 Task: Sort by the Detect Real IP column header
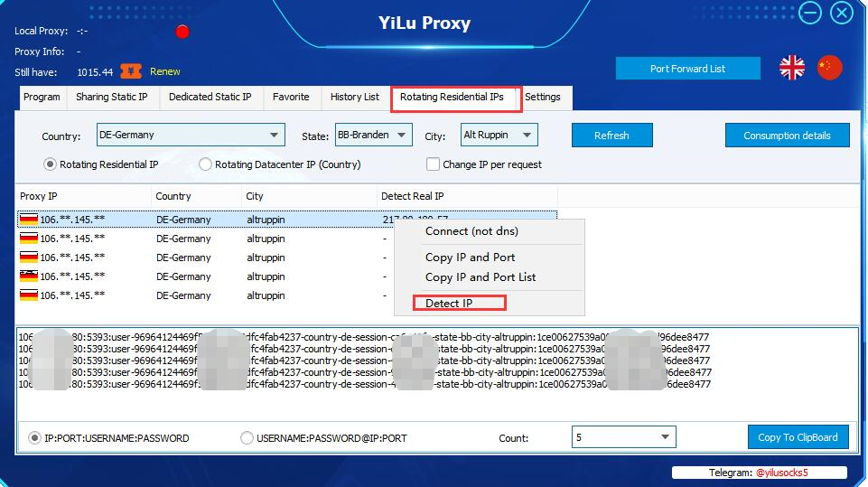coord(467,196)
